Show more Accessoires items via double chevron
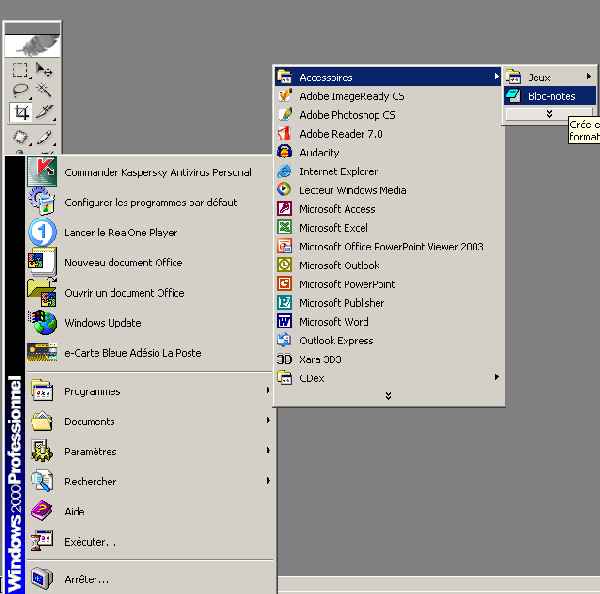This screenshot has height=594, width=600. [549, 114]
